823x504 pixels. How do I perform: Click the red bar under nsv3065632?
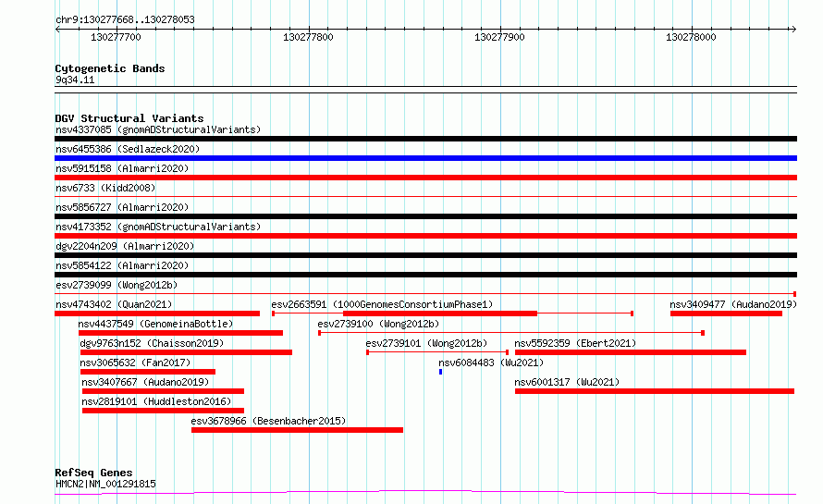point(148,372)
